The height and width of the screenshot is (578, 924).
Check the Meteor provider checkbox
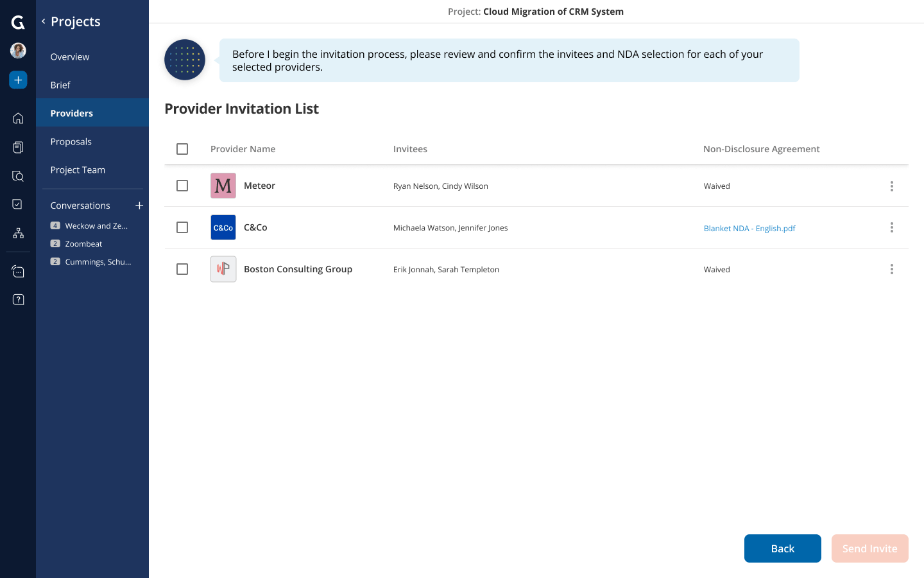pyautogui.click(x=182, y=186)
